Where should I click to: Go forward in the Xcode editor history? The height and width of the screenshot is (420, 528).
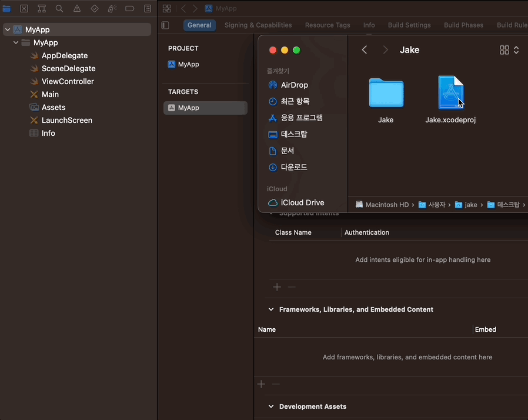point(195,8)
